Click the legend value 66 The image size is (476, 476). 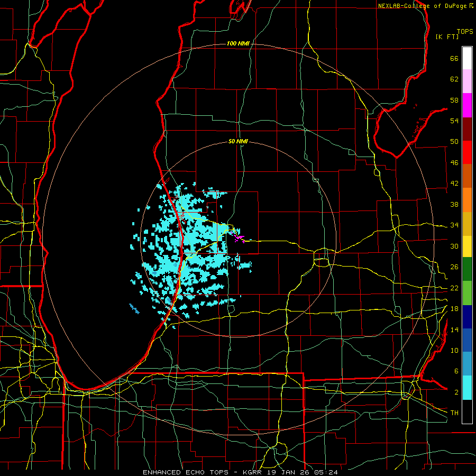[x=454, y=59]
